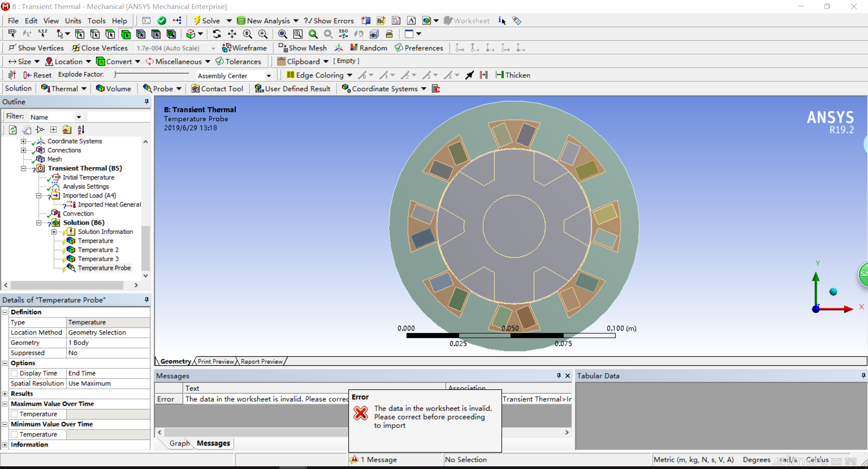Click the User Defined Result icon
This screenshot has height=469, width=868.
(259, 88)
